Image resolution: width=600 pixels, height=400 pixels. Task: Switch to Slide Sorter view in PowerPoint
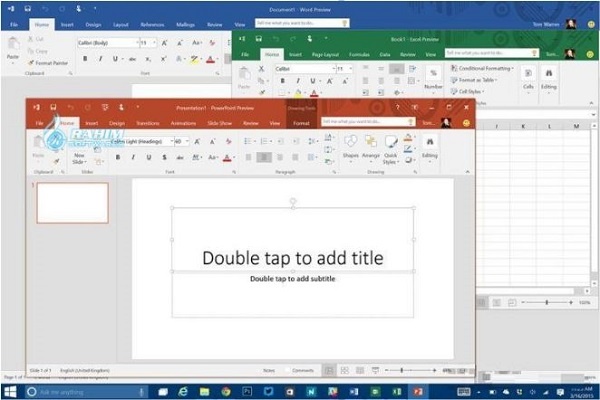click(345, 371)
